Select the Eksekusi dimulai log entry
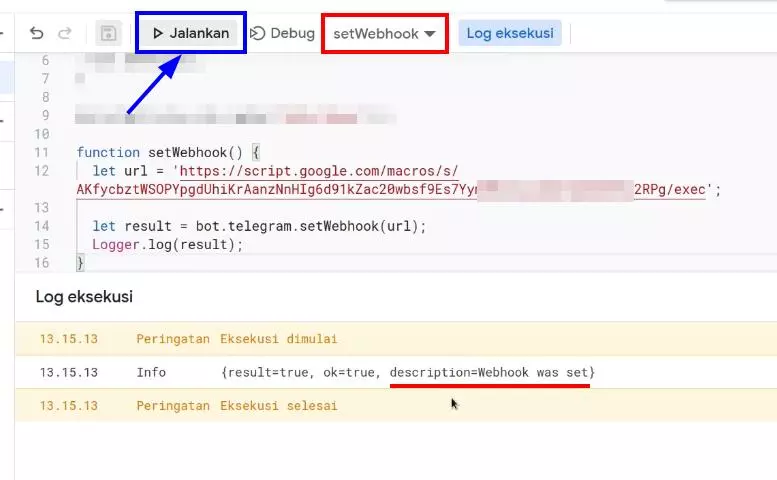This screenshot has width=777, height=480. (x=278, y=339)
